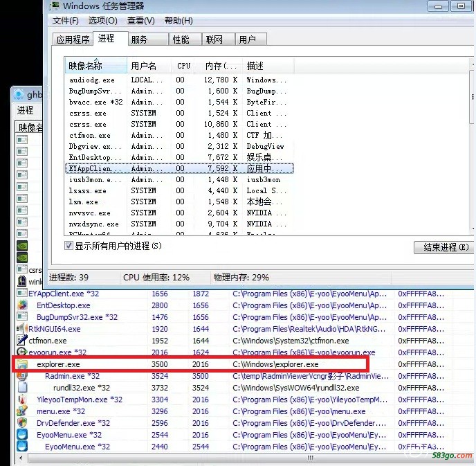The height and width of the screenshot is (466, 476).
Task: Click the eyoorun.exe process icon
Action: (x=22, y=352)
